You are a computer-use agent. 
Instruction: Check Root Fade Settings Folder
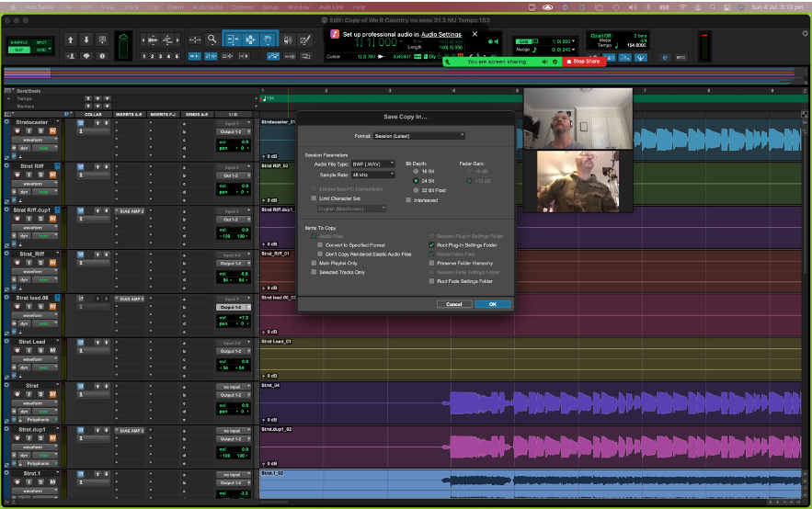pos(431,281)
